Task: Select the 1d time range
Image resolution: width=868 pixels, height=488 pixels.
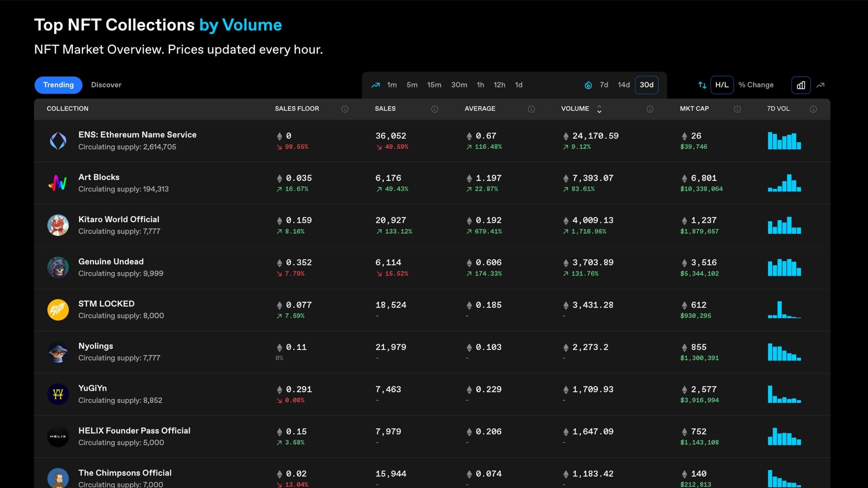Action: 519,85
